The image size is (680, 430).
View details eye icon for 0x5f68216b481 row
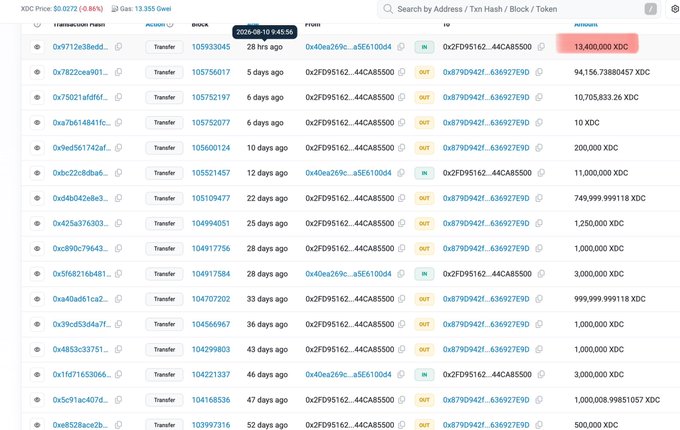(37, 274)
